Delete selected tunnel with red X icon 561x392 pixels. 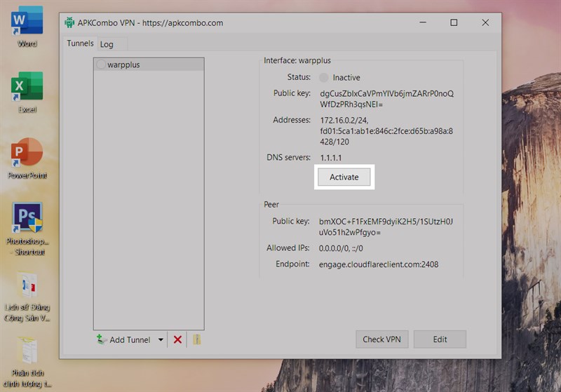tap(177, 339)
